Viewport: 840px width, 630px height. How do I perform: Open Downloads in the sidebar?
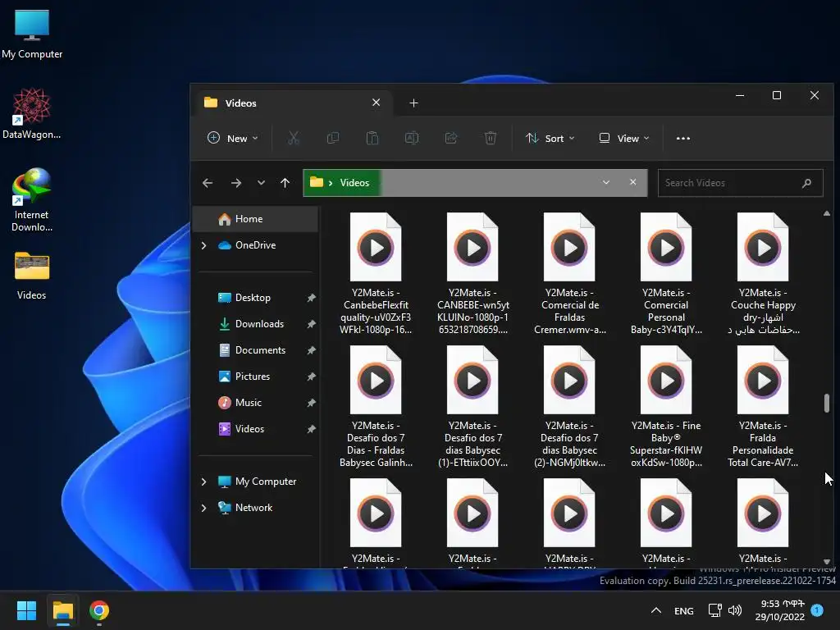coord(258,323)
